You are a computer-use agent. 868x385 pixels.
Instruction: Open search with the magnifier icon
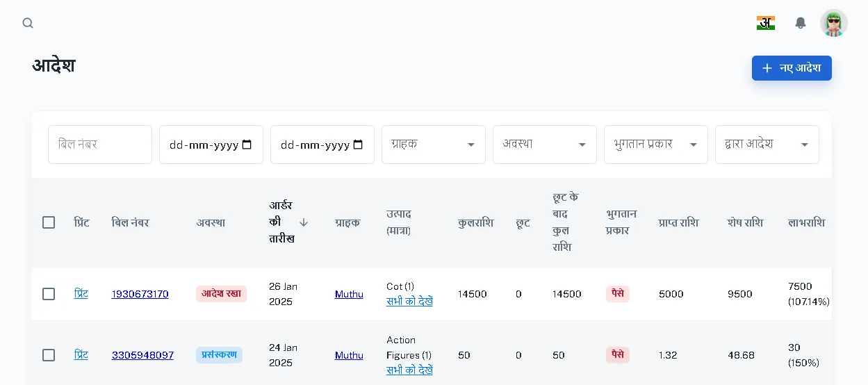coord(28,23)
